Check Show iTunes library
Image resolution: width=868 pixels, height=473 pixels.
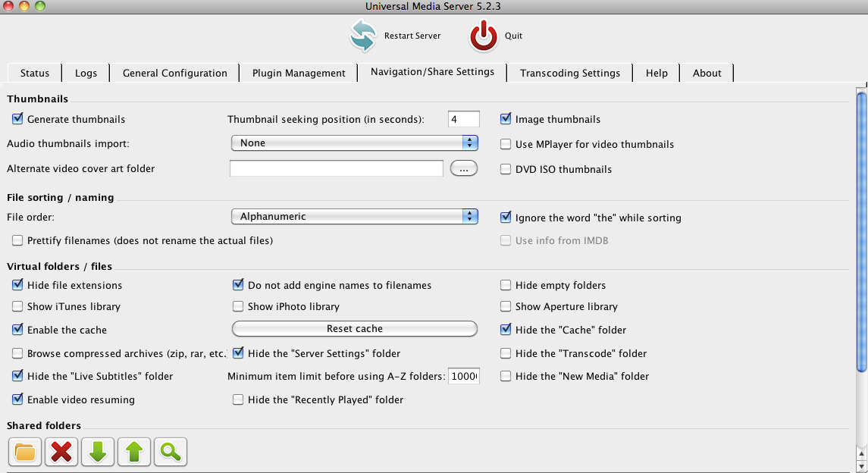[x=17, y=306]
